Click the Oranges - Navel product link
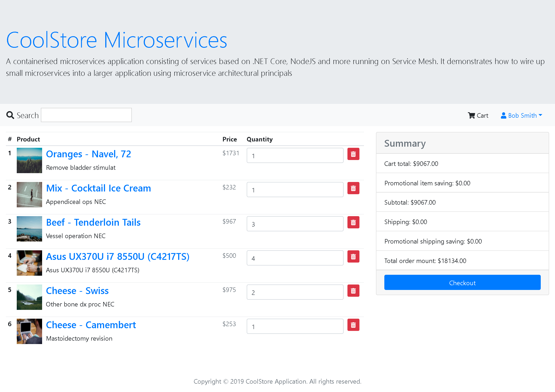 [89, 154]
